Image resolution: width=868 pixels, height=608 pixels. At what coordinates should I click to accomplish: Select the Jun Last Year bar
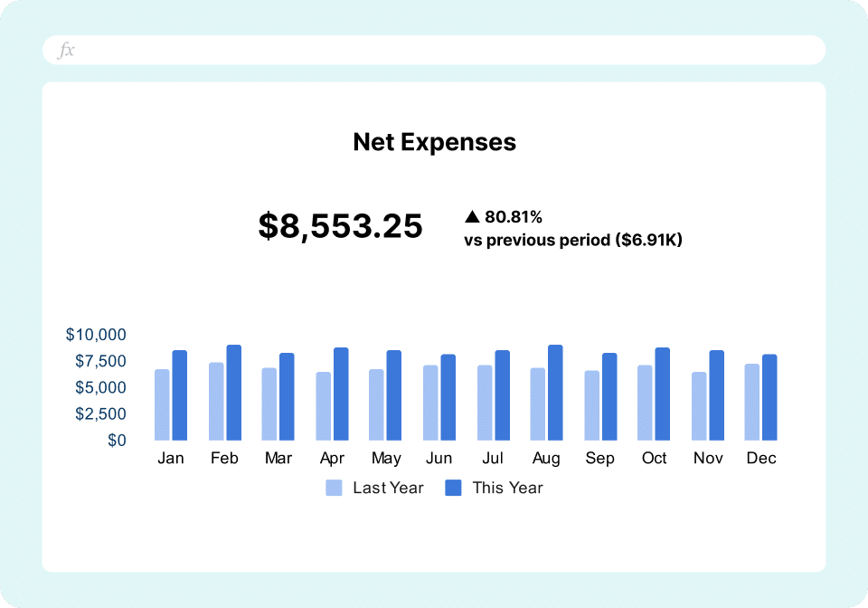[430, 403]
